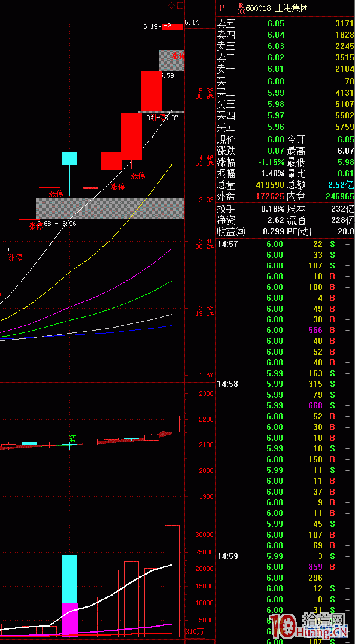Select the 买一 bid row at 6.00

285,82
